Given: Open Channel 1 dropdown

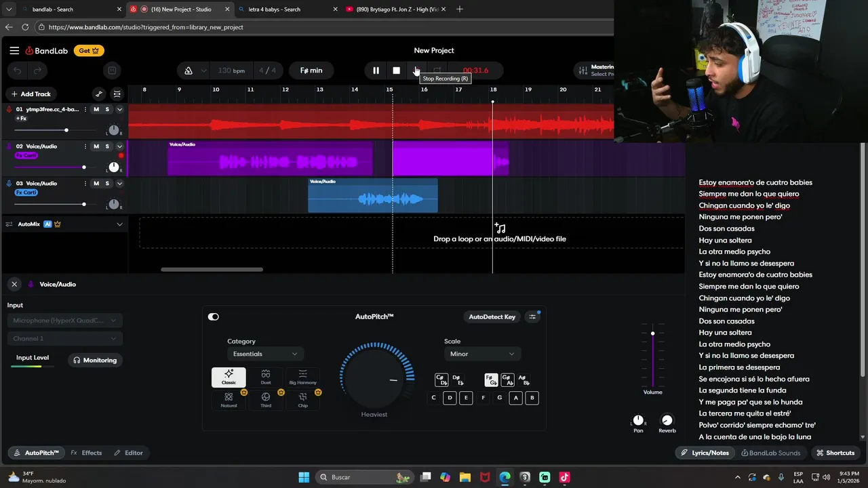Looking at the screenshot, I should (x=64, y=338).
